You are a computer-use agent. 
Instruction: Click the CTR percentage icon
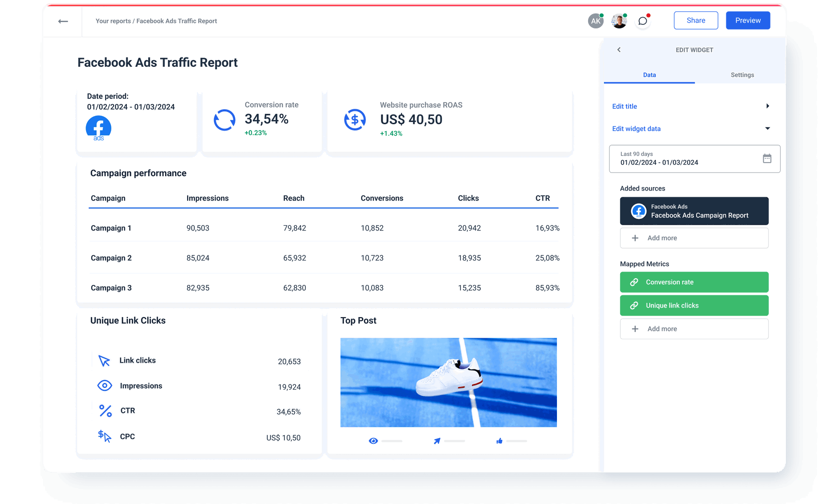click(104, 410)
